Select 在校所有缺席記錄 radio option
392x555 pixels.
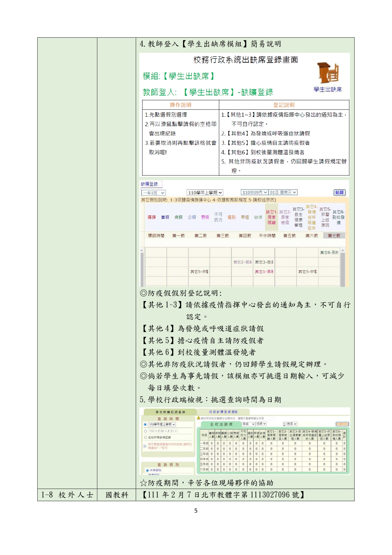145,437
